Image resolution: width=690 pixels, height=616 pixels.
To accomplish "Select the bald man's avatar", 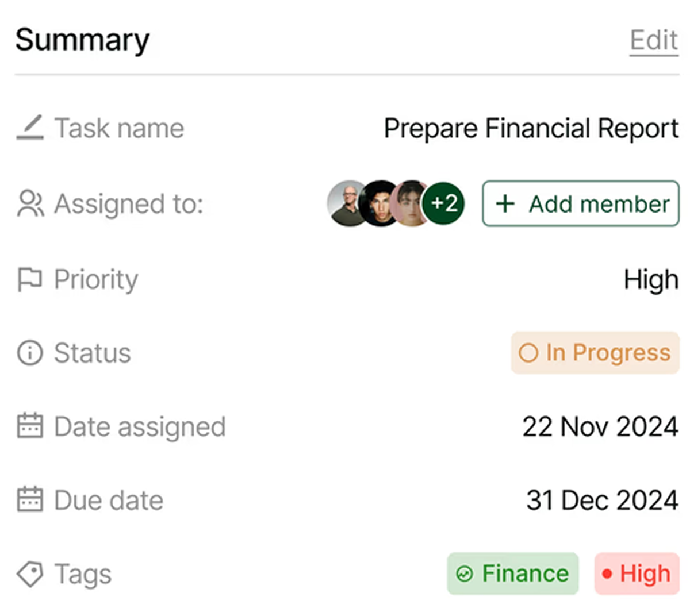I will coord(347,203).
